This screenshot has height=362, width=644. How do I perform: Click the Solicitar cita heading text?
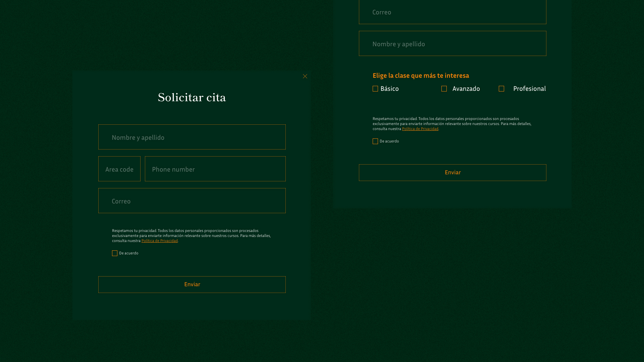(192, 97)
